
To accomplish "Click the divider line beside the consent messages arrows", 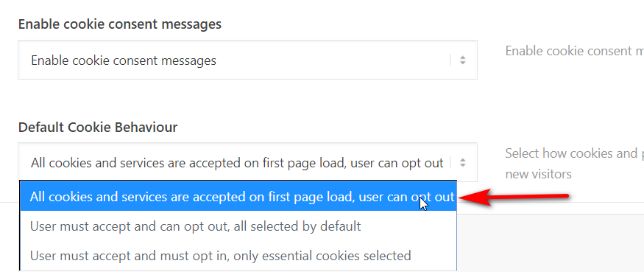I will [x=450, y=60].
